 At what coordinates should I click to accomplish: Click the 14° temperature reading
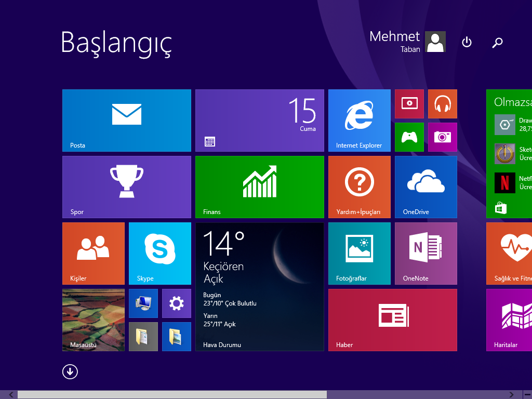[224, 243]
